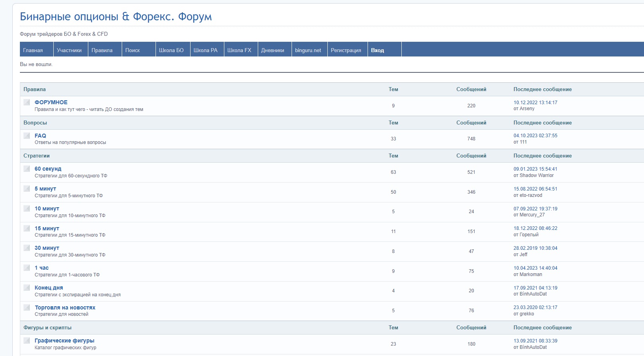Click the Стратегии category header
This screenshot has width=644, height=356.
click(37, 156)
